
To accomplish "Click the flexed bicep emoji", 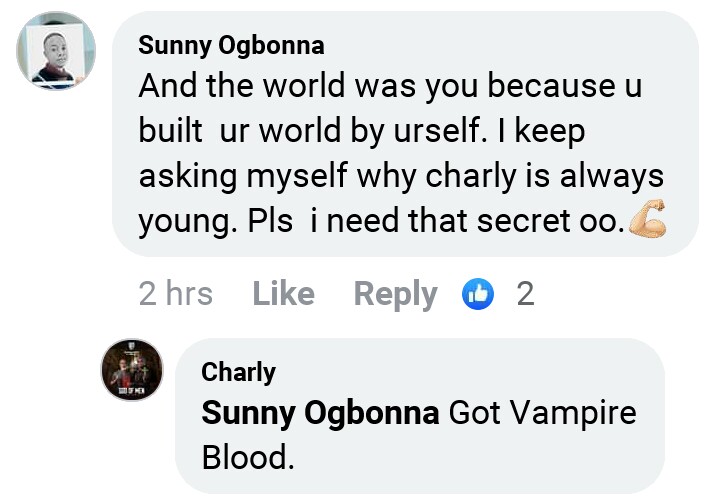I will point(647,221).
